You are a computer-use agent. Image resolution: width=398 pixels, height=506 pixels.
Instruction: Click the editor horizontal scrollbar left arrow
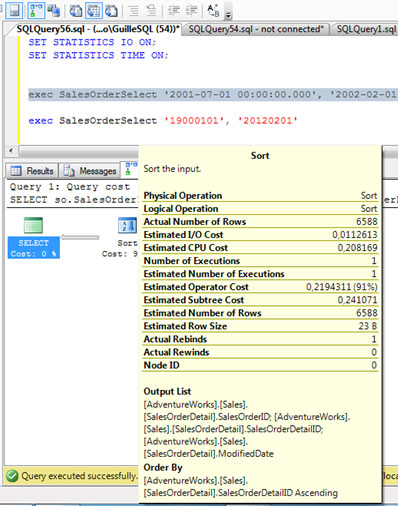click(x=11, y=150)
